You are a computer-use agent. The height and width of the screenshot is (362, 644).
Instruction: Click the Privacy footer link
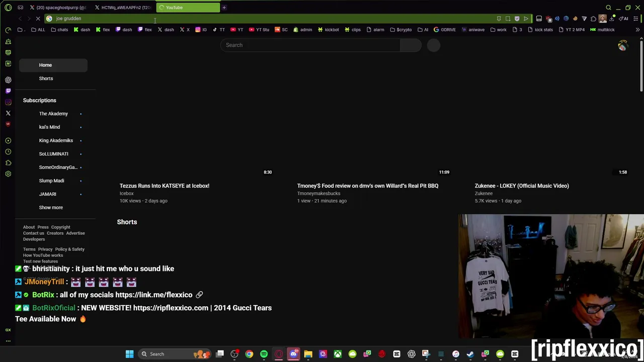pos(45,249)
